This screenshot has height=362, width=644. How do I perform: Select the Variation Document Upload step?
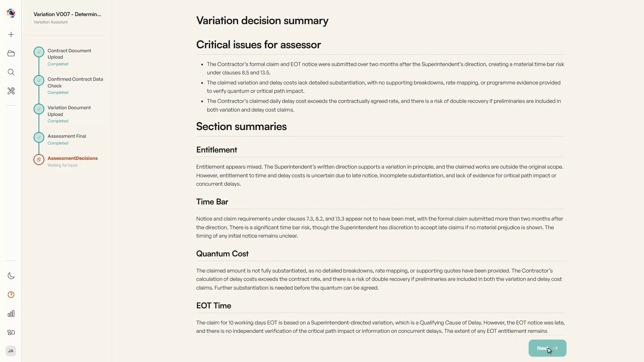point(69,114)
